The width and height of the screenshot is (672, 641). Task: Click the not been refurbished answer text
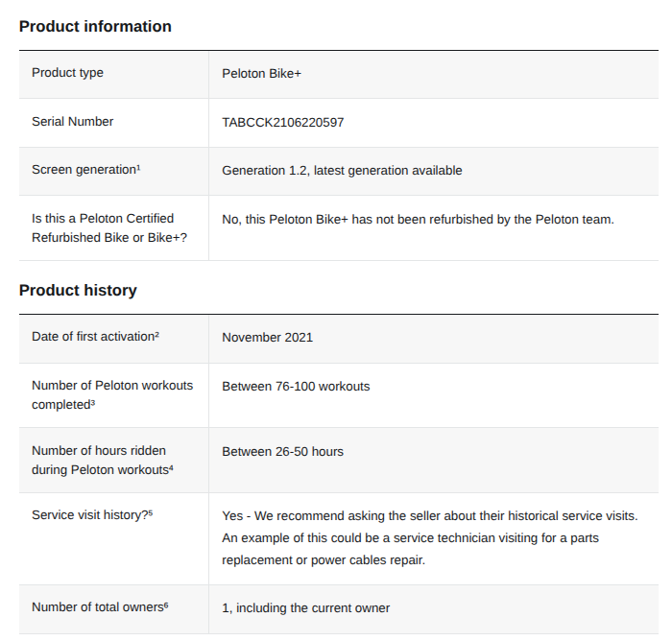[x=418, y=220]
